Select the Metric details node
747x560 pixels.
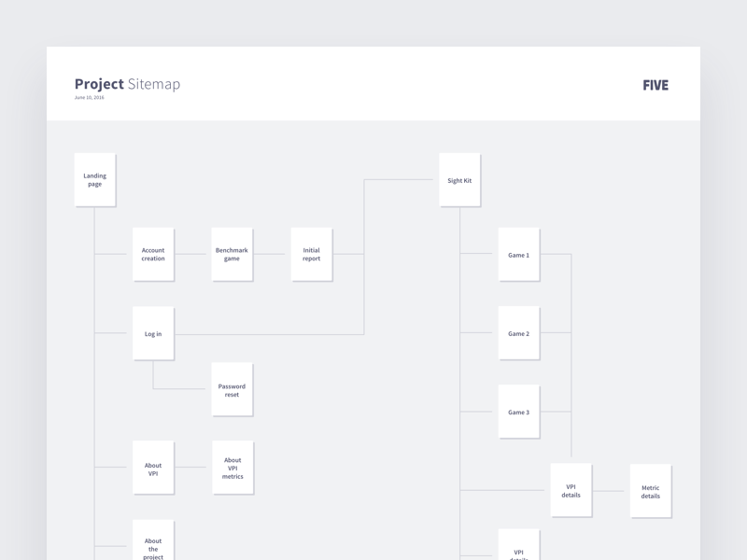651,491
